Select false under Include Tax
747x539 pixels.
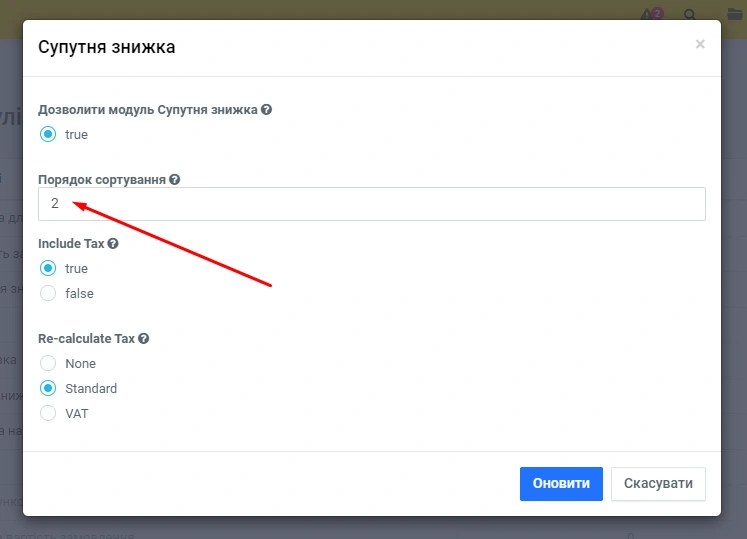(x=48, y=293)
